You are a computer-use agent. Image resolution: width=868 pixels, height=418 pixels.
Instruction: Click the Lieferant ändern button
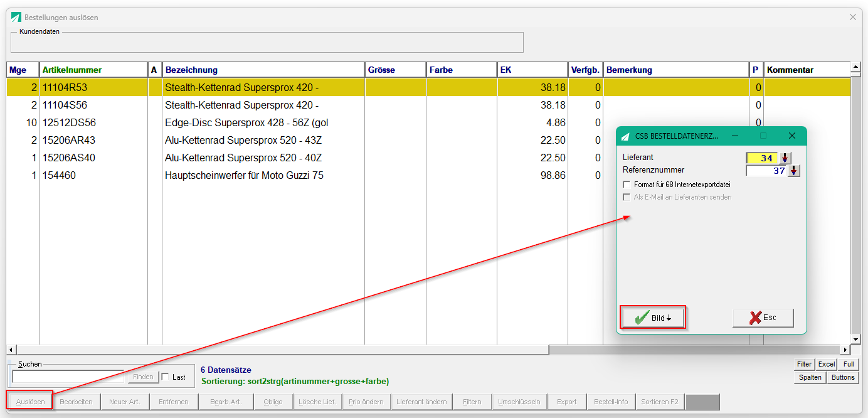click(421, 402)
